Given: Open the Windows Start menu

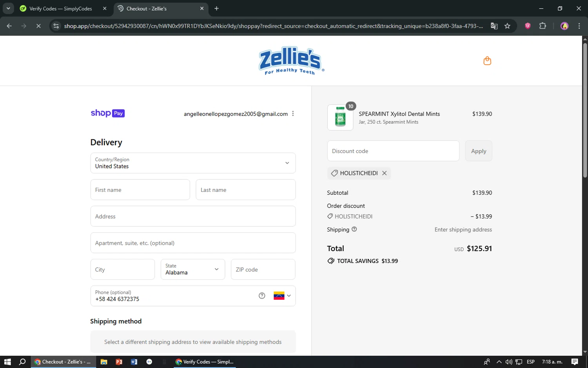Looking at the screenshot, I should click(7, 362).
